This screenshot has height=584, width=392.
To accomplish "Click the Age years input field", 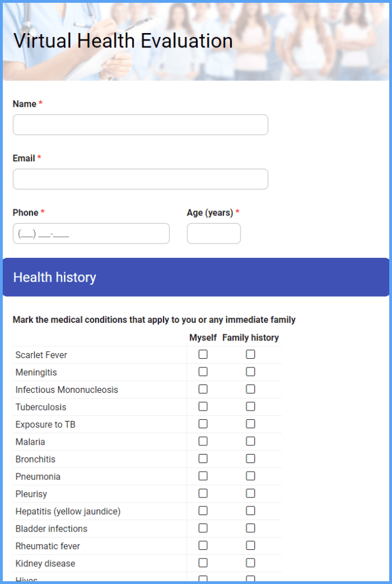I will pos(214,233).
